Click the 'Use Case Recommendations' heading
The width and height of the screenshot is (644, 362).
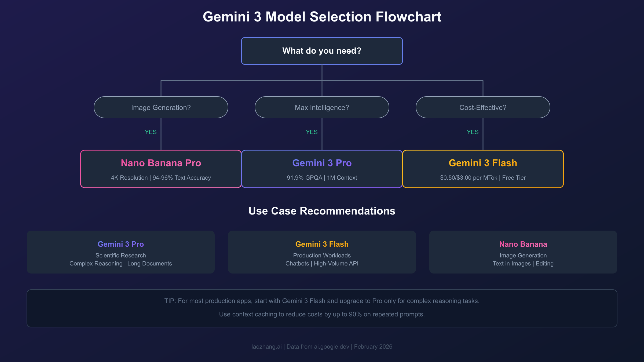click(322, 211)
